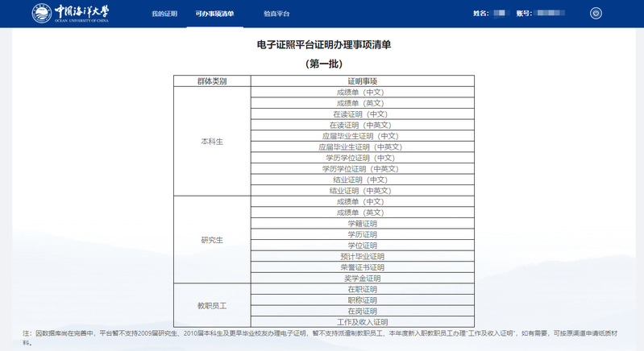Click the Ocean University of China logo
The image size is (644, 351).
pos(71,14)
